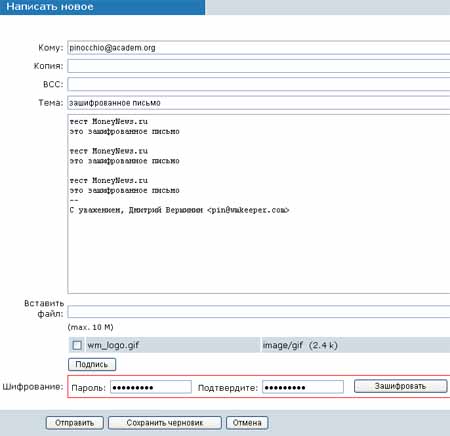Click the Кому recipient field
450x436 pixels.
259,48
